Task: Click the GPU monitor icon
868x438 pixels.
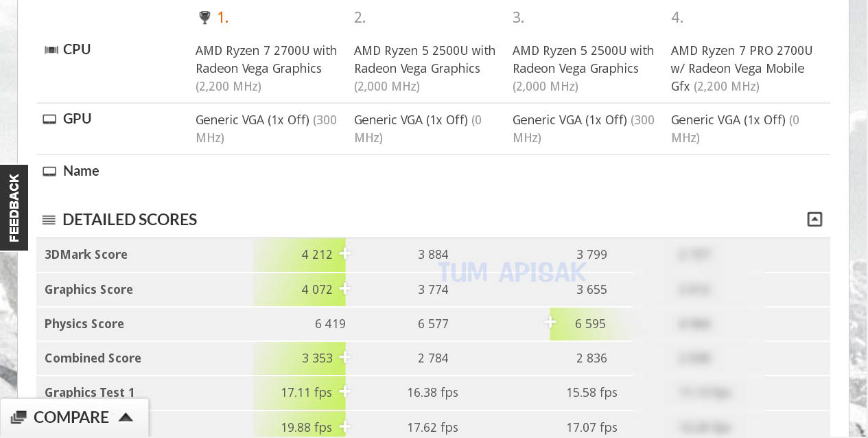Action: [x=49, y=119]
